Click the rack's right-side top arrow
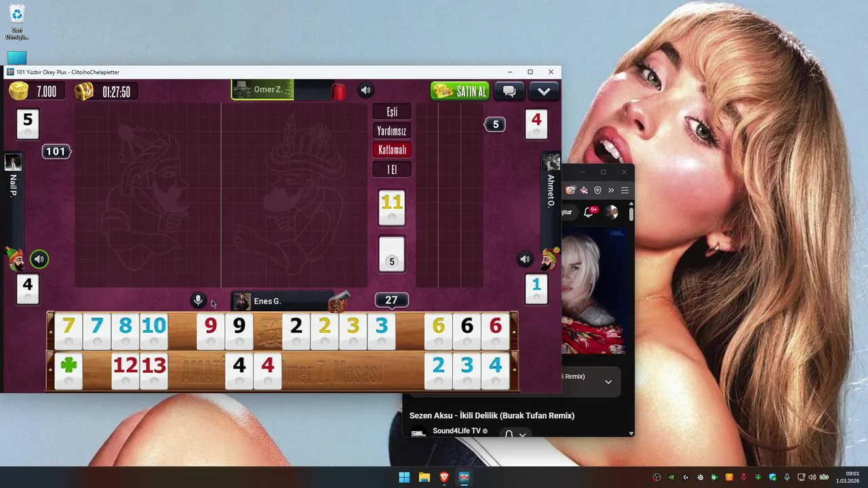Screen dimensions: 868x488 pos(515,331)
